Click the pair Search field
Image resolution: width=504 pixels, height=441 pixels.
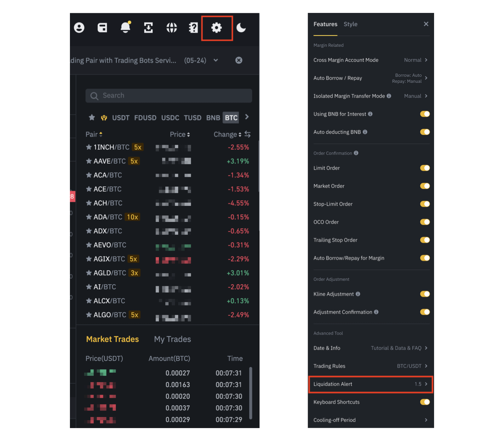(x=169, y=96)
